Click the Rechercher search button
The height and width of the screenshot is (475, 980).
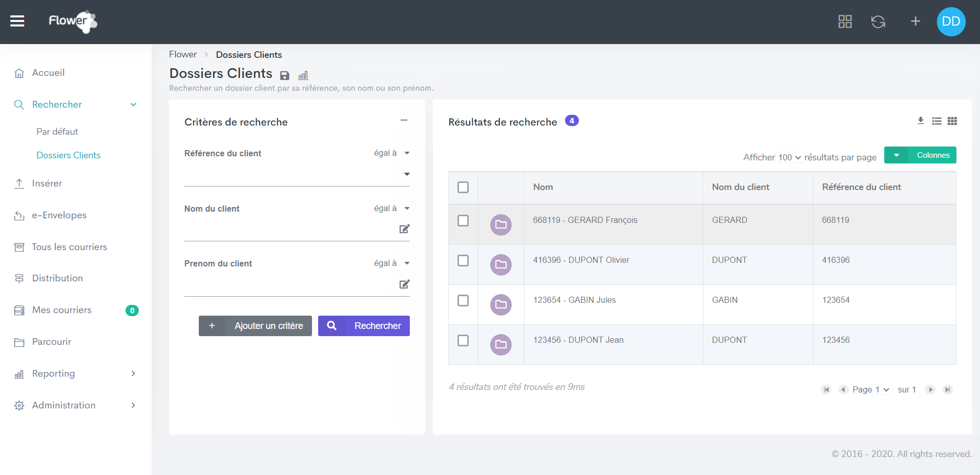[364, 326]
